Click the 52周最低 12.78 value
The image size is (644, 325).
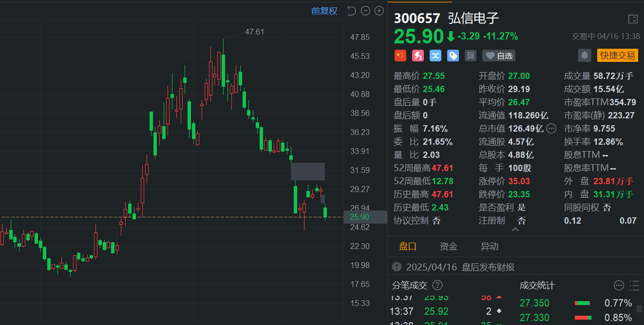[x=442, y=181]
